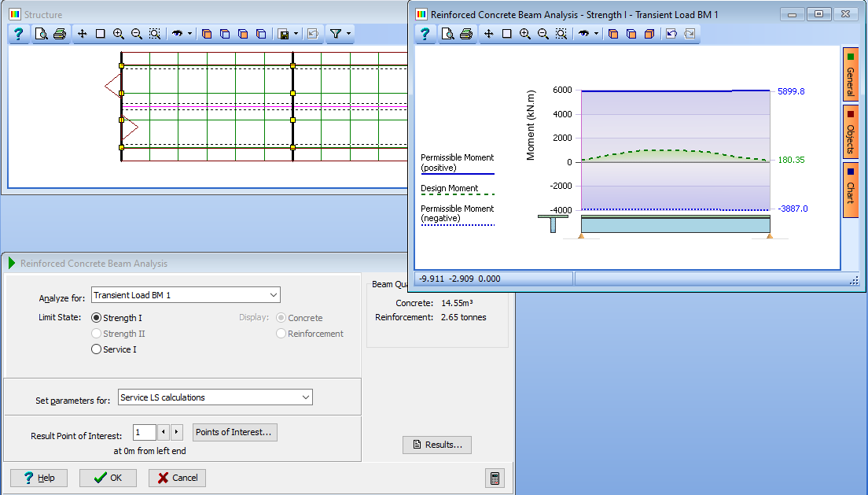
Task: Open the Analyze for dropdown
Action: coord(271,294)
